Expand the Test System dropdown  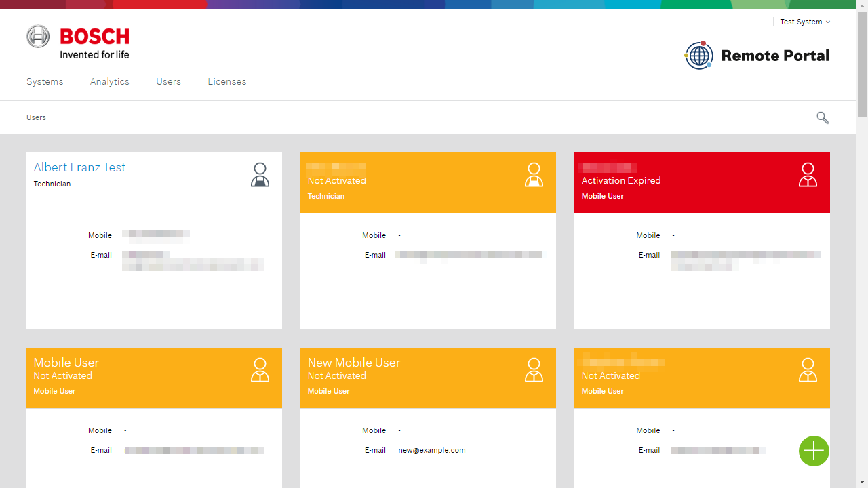point(805,22)
